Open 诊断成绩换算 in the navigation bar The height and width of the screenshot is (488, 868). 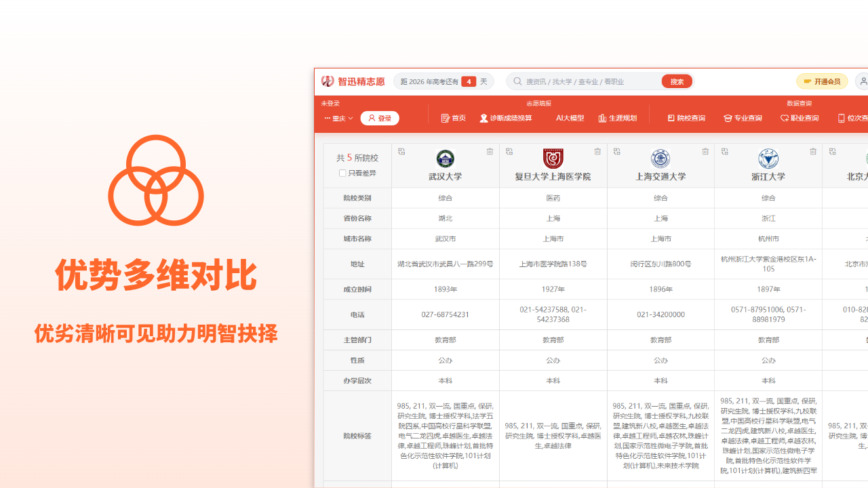[x=506, y=118]
